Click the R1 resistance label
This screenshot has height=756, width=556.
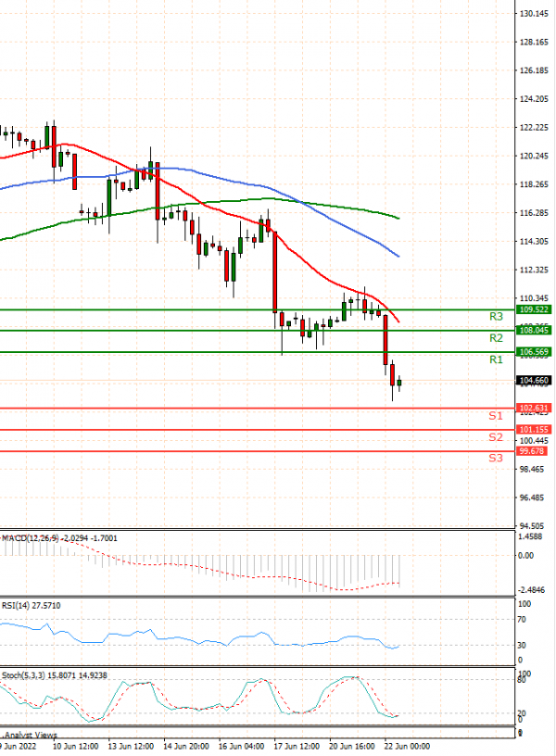pos(496,359)
